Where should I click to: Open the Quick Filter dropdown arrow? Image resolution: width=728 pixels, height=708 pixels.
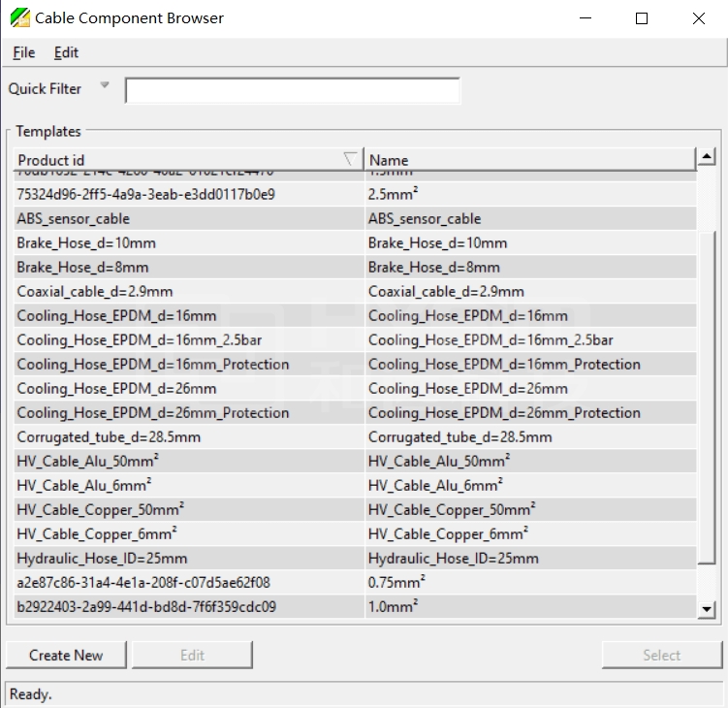(105, 85)
